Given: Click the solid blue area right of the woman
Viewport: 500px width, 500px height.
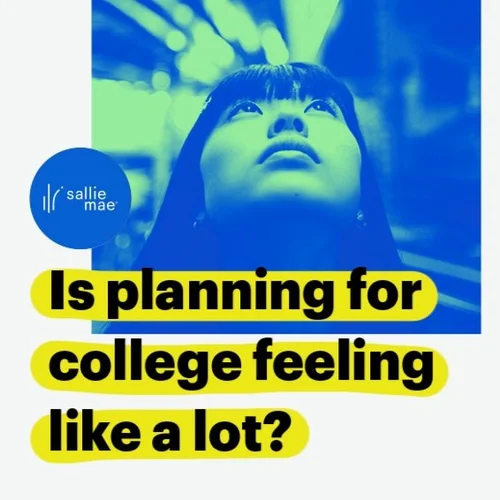Looking at the screenshot, I should 433,133.
